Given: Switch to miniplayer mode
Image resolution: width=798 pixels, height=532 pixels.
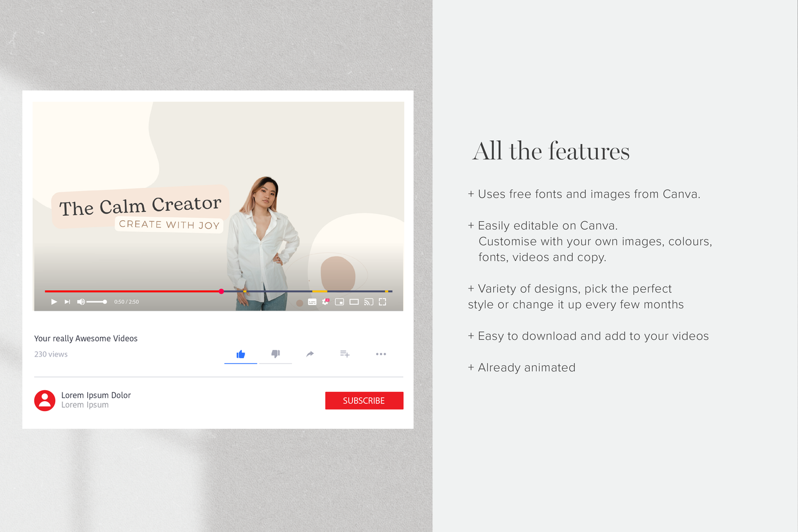Looking at the screenshot, I should 340,302.
